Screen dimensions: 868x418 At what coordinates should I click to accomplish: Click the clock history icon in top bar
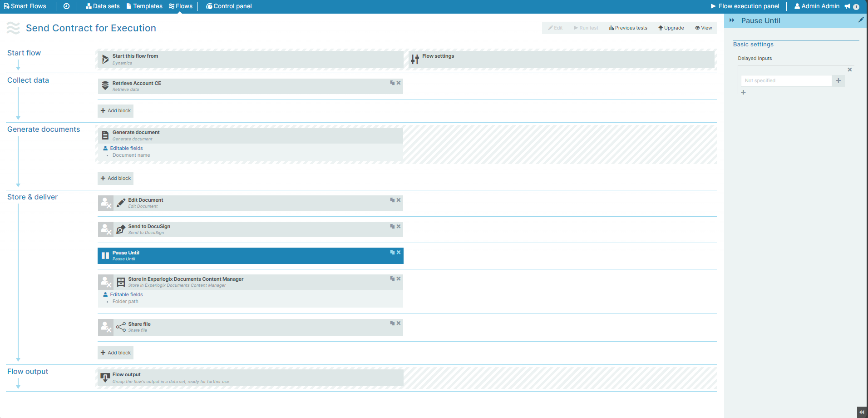(66, 6)
